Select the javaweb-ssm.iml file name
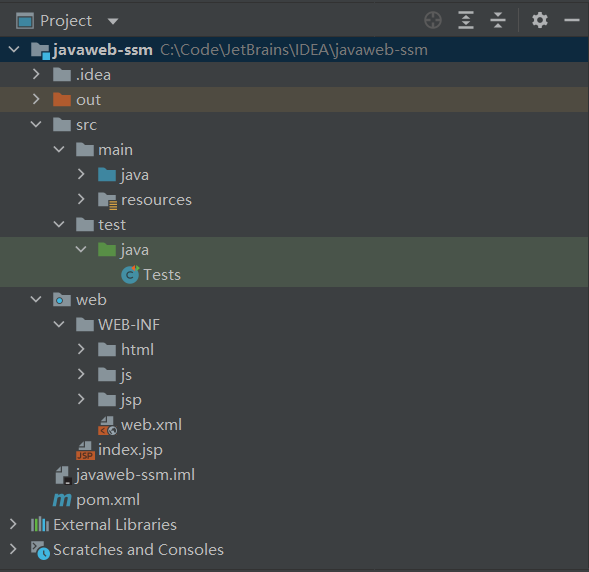This screenshot has height=572, width=589. [135, 475]
